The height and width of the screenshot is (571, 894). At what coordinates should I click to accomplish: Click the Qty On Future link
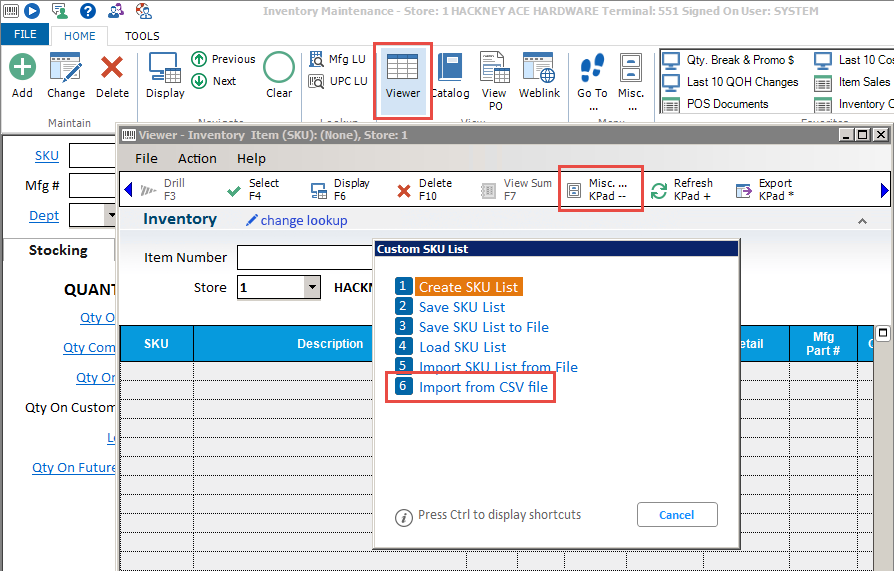(x=74, y=468)
